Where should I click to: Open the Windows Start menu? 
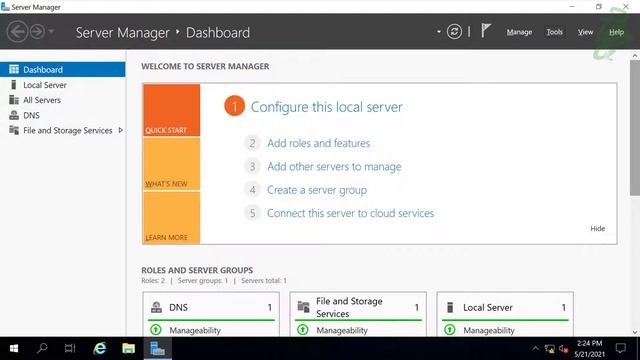14,348
